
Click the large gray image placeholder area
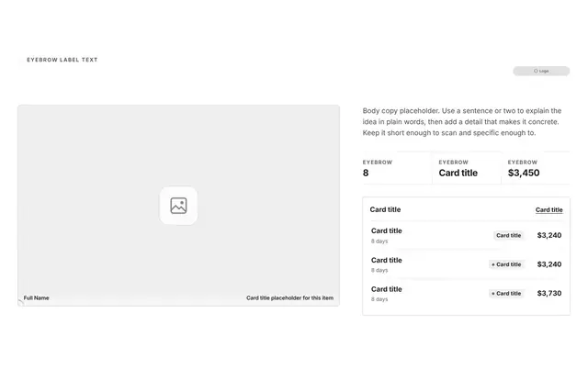click(178, 206)
